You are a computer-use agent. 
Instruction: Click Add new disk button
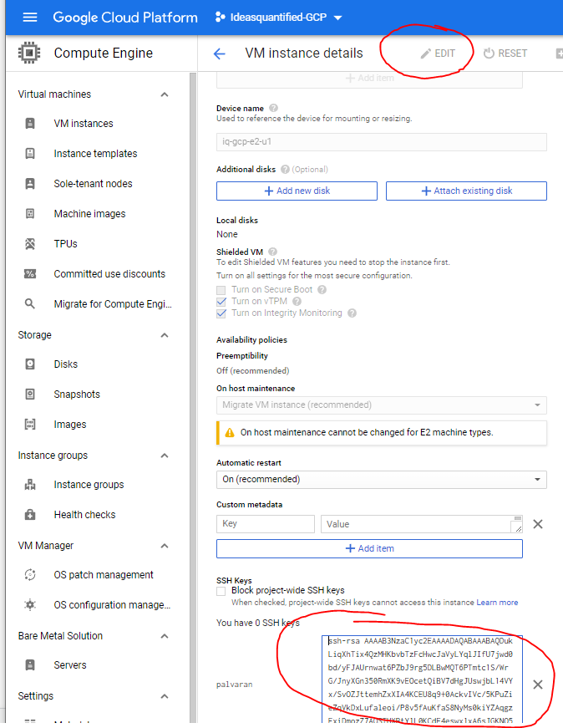coord(297,191)
